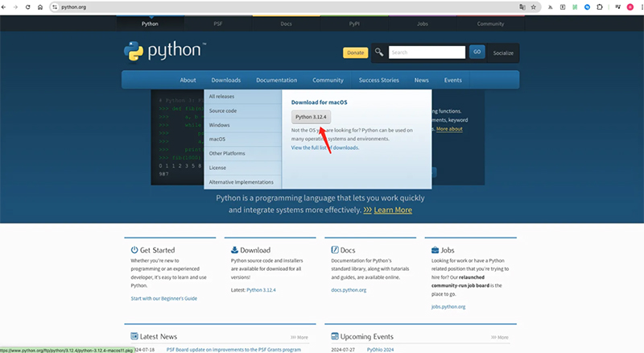Open the docs.python.org link
Screen dimensions: 644x353
(349, 289)
